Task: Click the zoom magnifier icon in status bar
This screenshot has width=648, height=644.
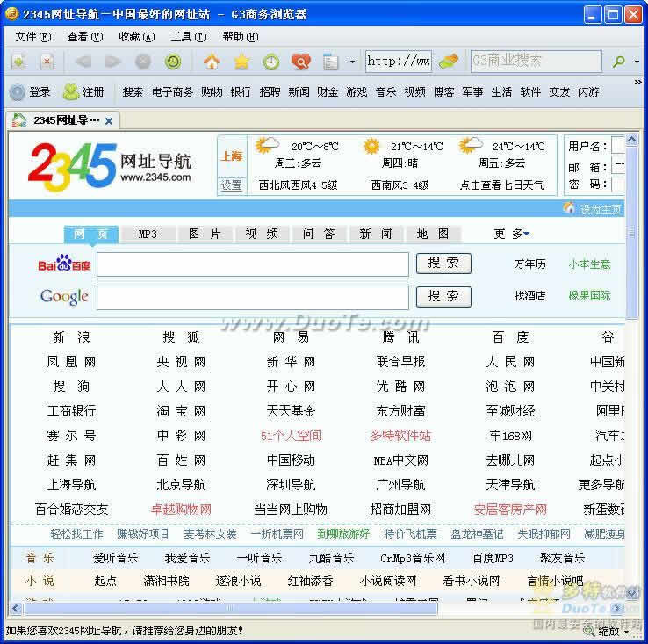Action: tap(588, 631)
